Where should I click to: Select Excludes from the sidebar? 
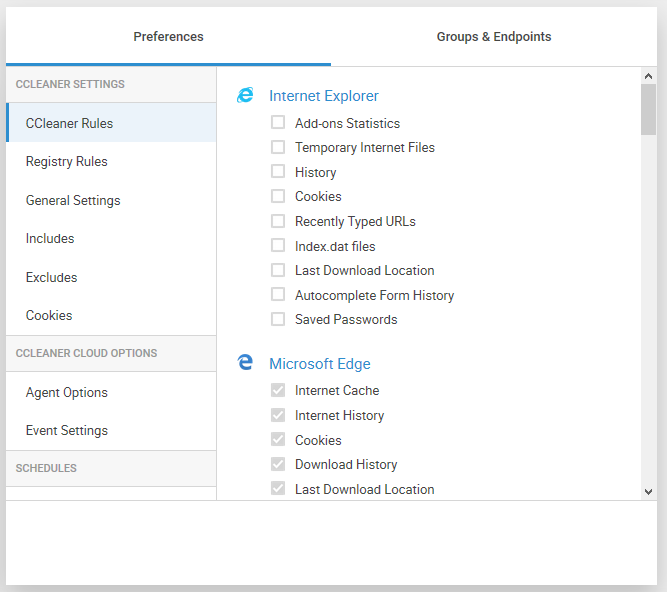point(52,277)
